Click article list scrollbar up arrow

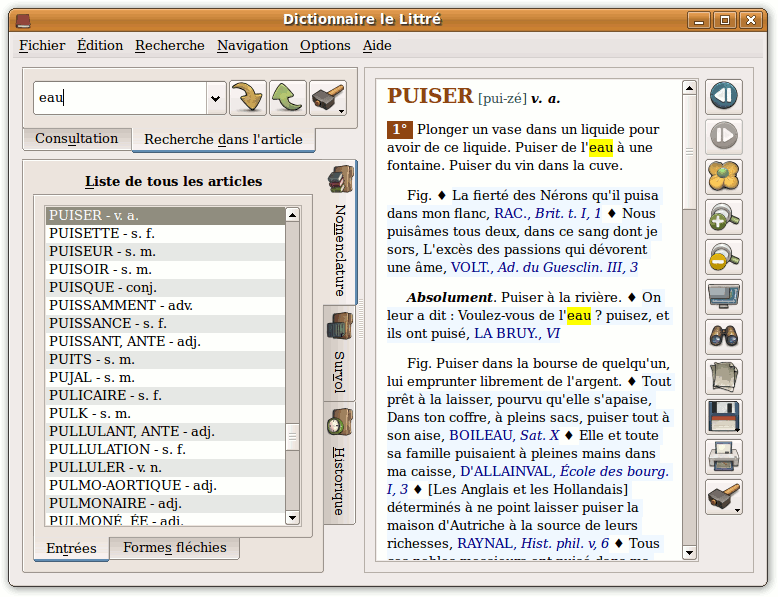292,215
